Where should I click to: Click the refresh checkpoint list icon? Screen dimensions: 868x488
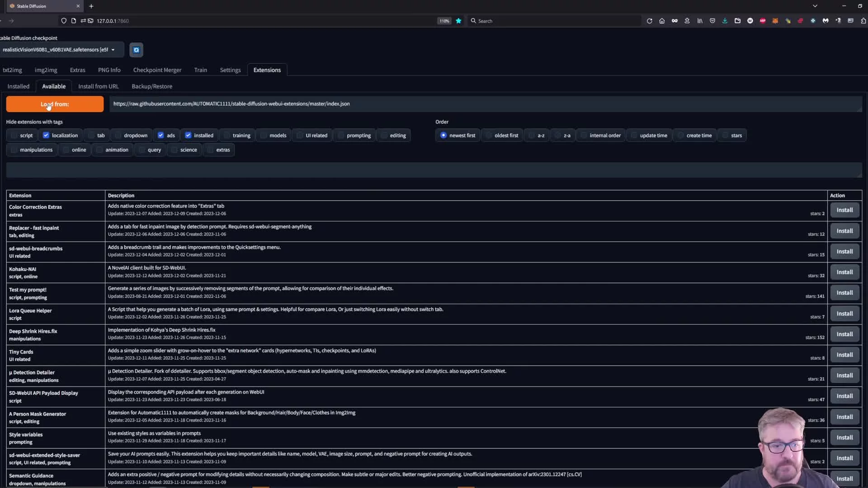pyautogui.click(x=136, y=50)
